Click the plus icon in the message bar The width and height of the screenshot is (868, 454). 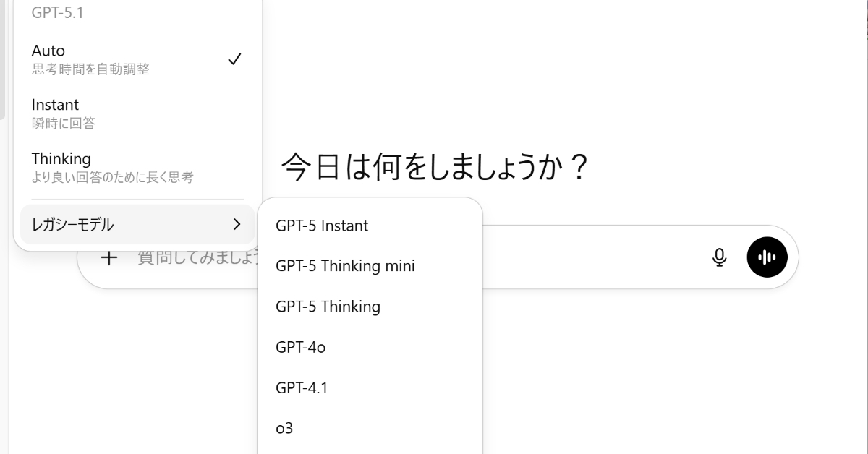(x=109, y=257)
